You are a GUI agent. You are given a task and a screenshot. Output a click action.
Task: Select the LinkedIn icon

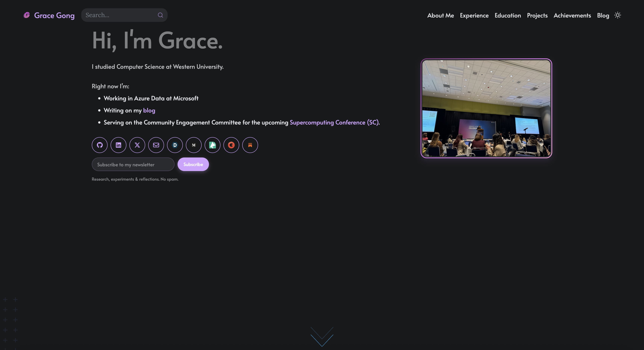(118, 145)
